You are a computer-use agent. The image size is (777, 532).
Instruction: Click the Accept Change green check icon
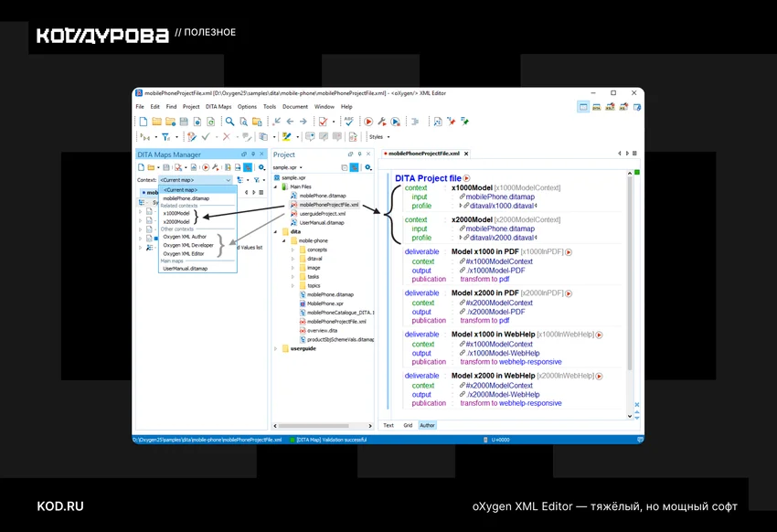click(x=206, y=137)
